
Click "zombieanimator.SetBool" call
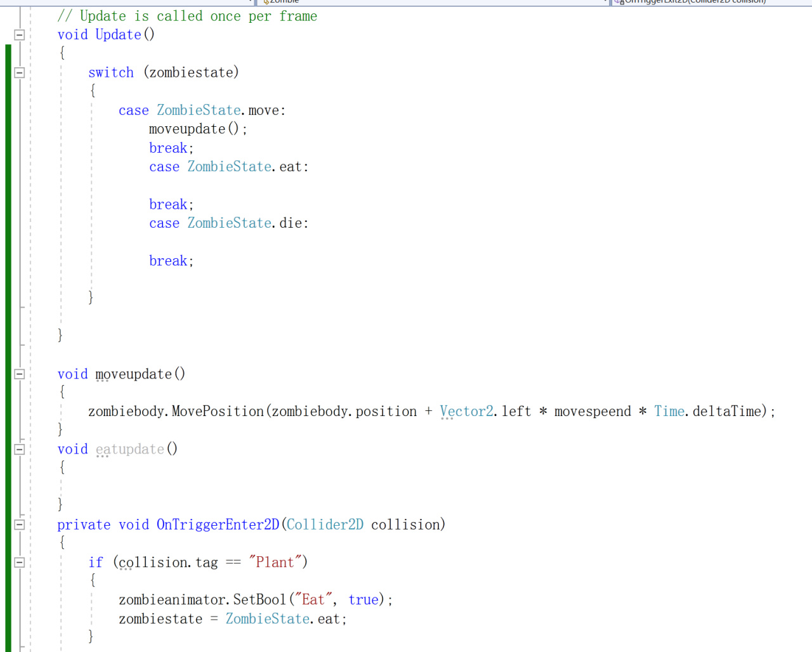click(202, 599)
